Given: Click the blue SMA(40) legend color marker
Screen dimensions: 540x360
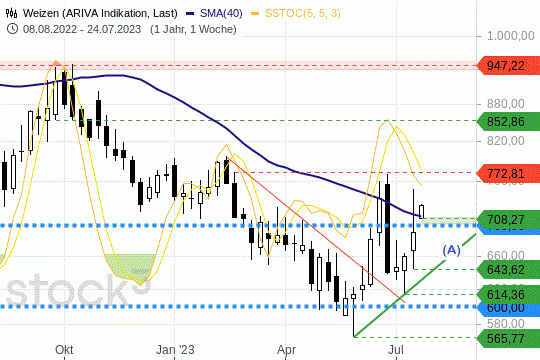Looking at the screenshot, I should tap(190, 14).
